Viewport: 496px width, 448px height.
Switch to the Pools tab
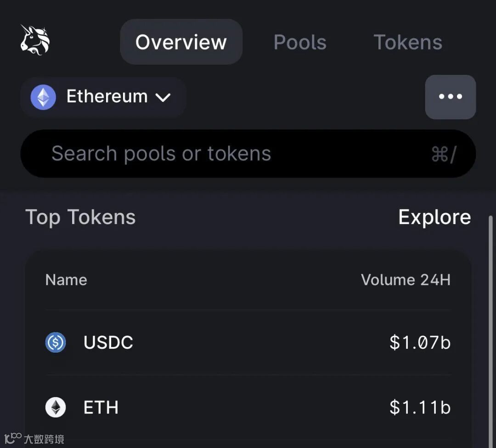tap(300, 42)
